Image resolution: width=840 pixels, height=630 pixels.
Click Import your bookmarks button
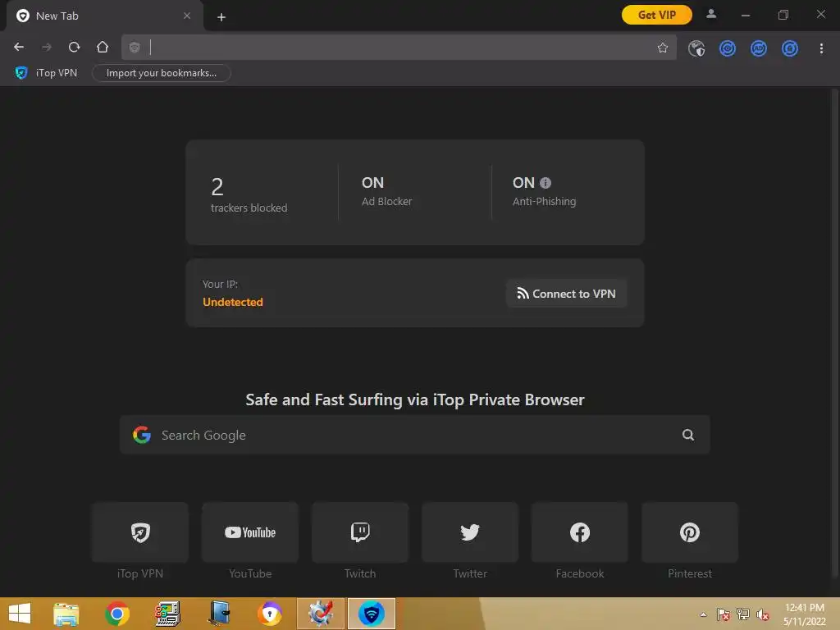tap(162, 73)
